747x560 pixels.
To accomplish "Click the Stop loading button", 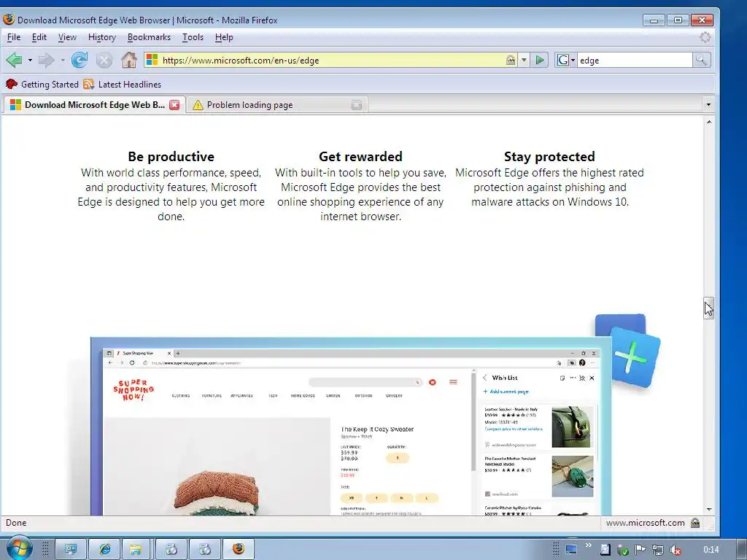I will pyautogui.click(x=104, y=60).
